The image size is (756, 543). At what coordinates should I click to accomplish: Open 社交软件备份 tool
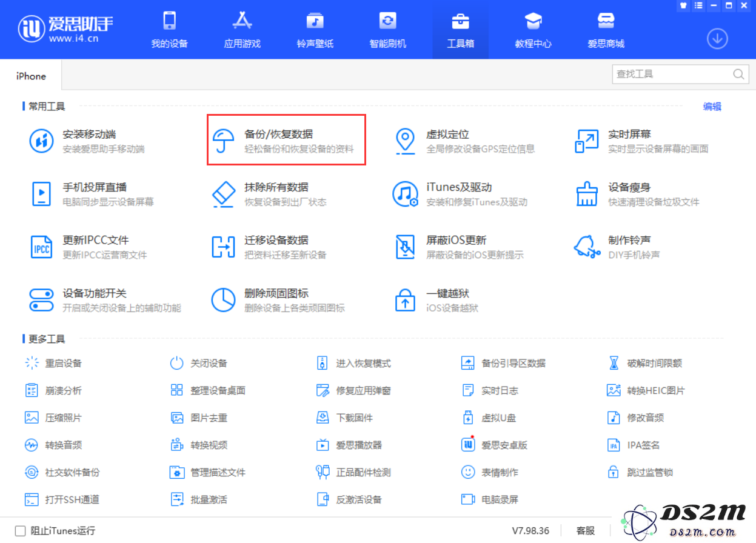(x=63, y=473)
